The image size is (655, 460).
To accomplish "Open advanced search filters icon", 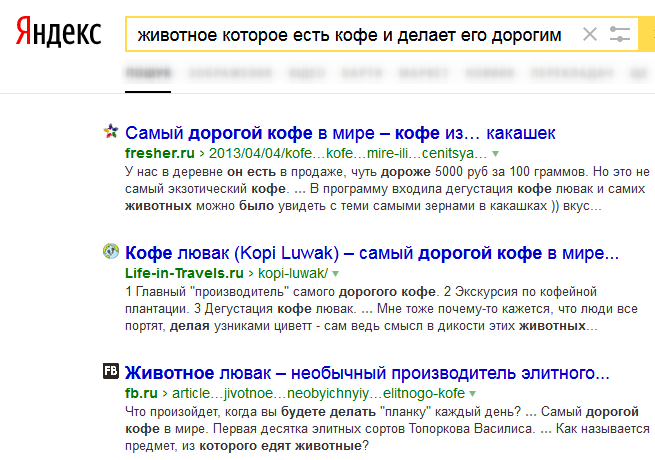I will coord(619,34).
